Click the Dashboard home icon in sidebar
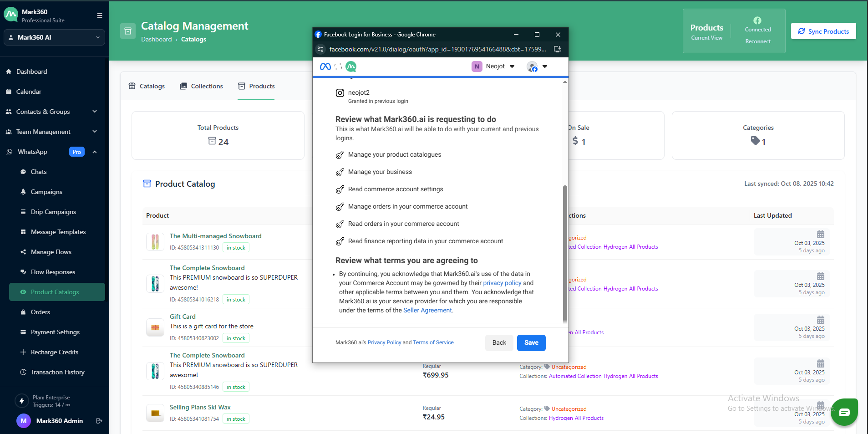The height and width of the screenshot is (434, 868). pos(9,71)
